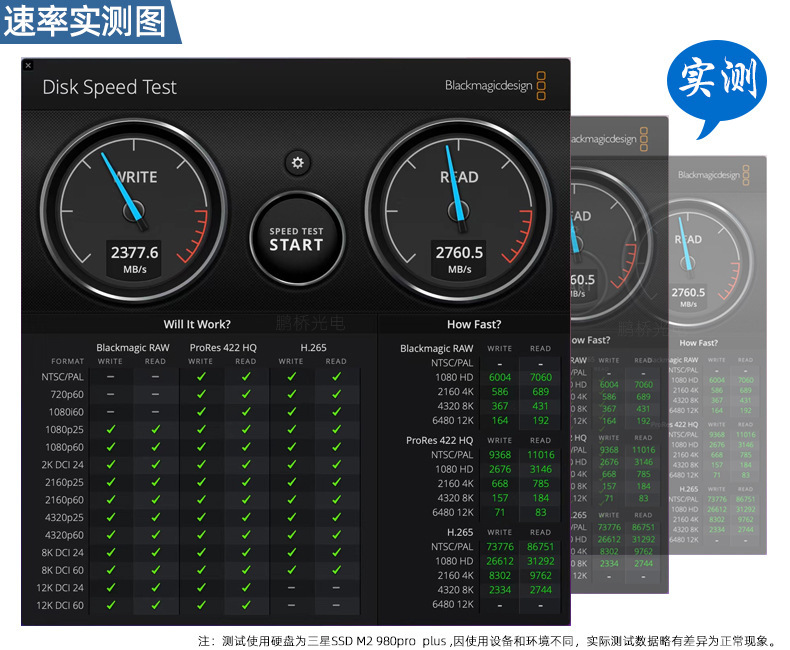Click the NTSC/PAL row label in Will It Work
Image resolution: width=790 pixels, height=650 pixels.
pyautogui.click(x=62, y=377)
